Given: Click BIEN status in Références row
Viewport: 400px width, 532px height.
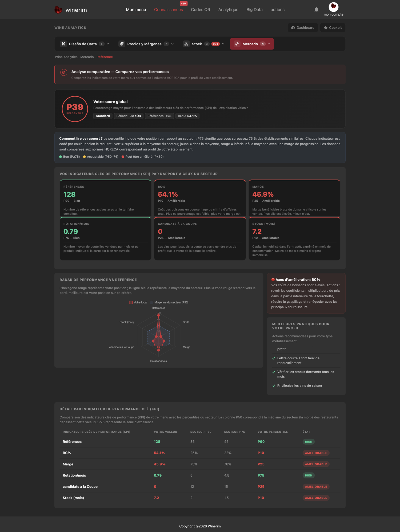Looking at the screenshot, I should 309,442.
